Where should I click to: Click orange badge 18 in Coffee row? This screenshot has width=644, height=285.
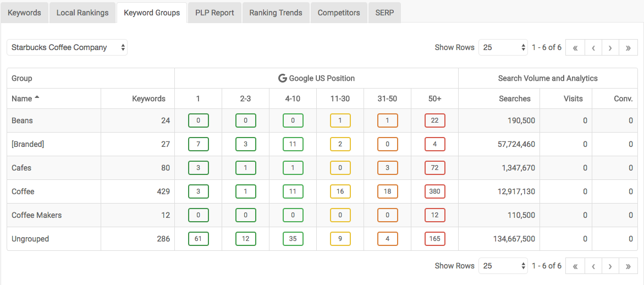388,192
